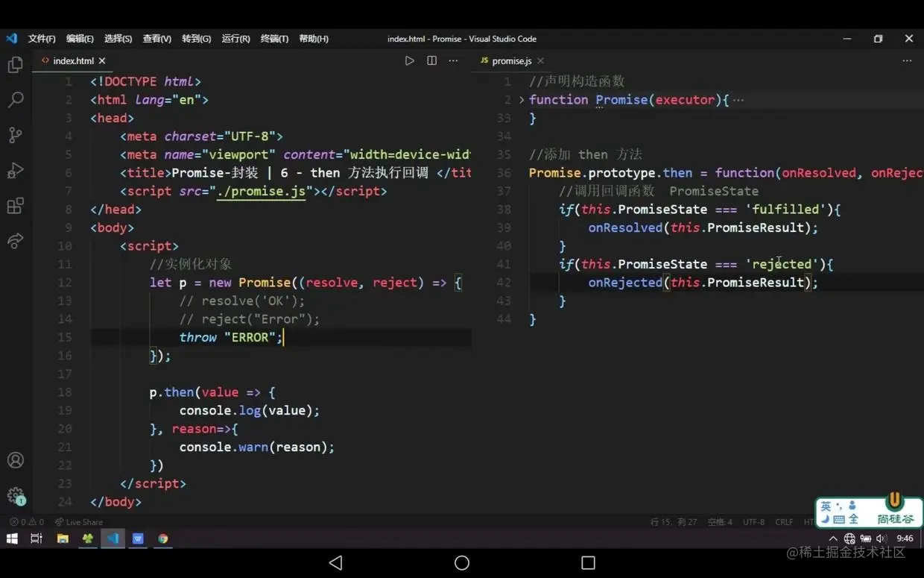The image size is (924, 578).
Task: Open the Live Share view in activity bar
Action: (15, 241)
